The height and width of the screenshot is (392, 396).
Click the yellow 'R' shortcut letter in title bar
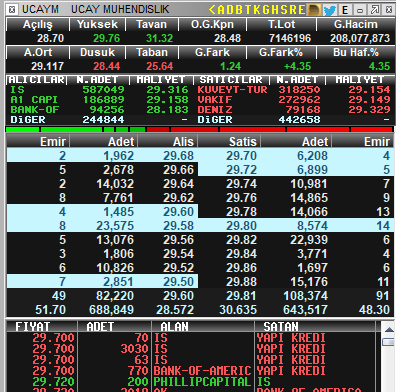[293, 9]
